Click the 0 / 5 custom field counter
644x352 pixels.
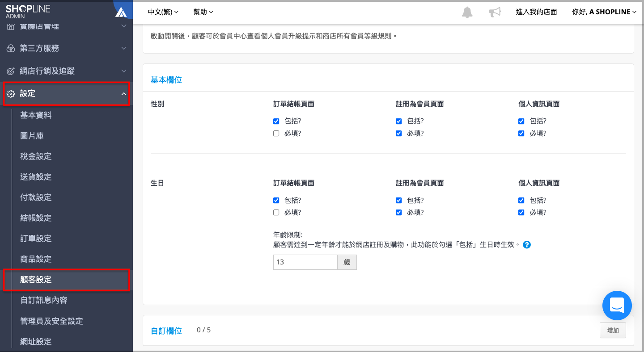[x=204, y=330]
